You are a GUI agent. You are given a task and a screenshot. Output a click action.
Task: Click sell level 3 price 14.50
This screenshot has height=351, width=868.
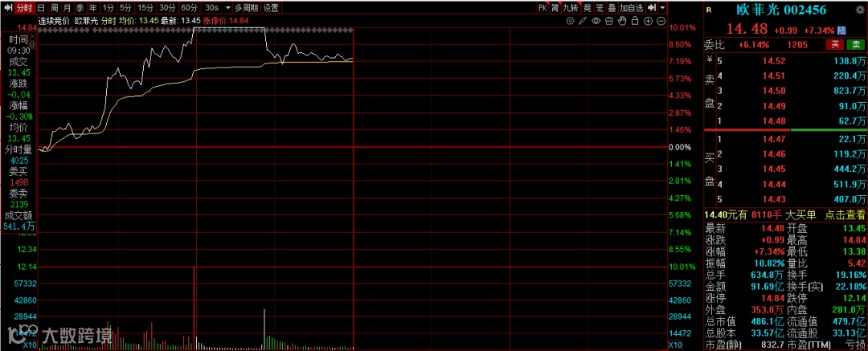pyautogui.click(x=775, y=90)
